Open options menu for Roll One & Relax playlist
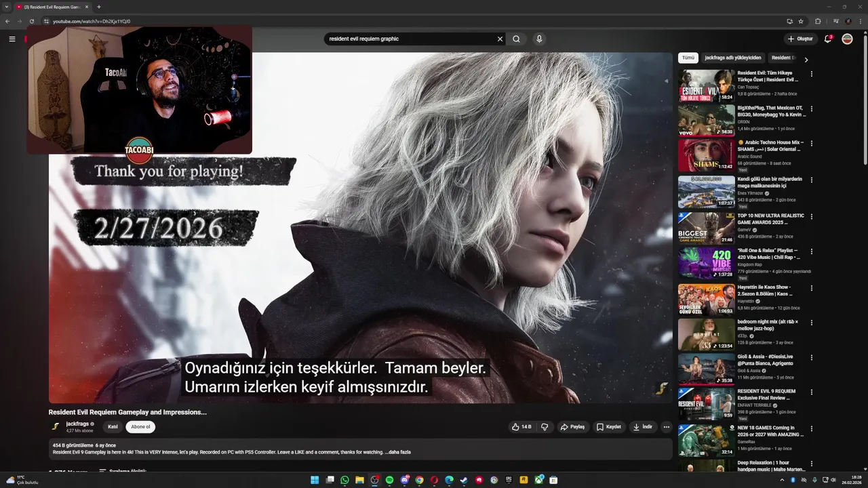This screenshot has width=868, height=488. pyautogui.click(x=812, y=251)
